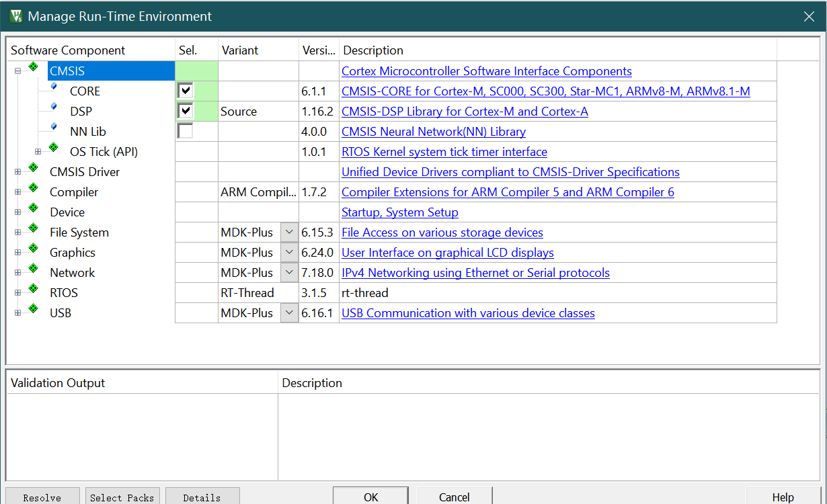The image size is (827, 504).
Task: Confirm with the OK button
Action: [370, 497]
